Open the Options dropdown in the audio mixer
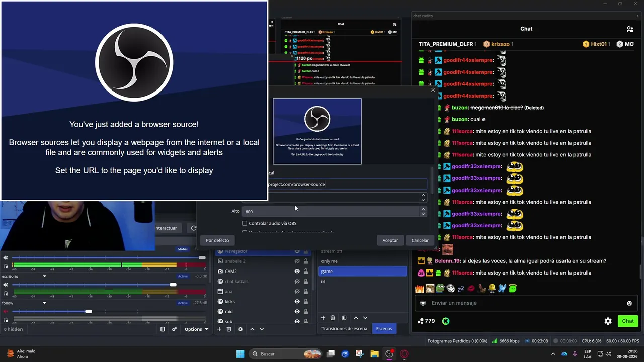644x362 pixels. [x=196, y=329]
